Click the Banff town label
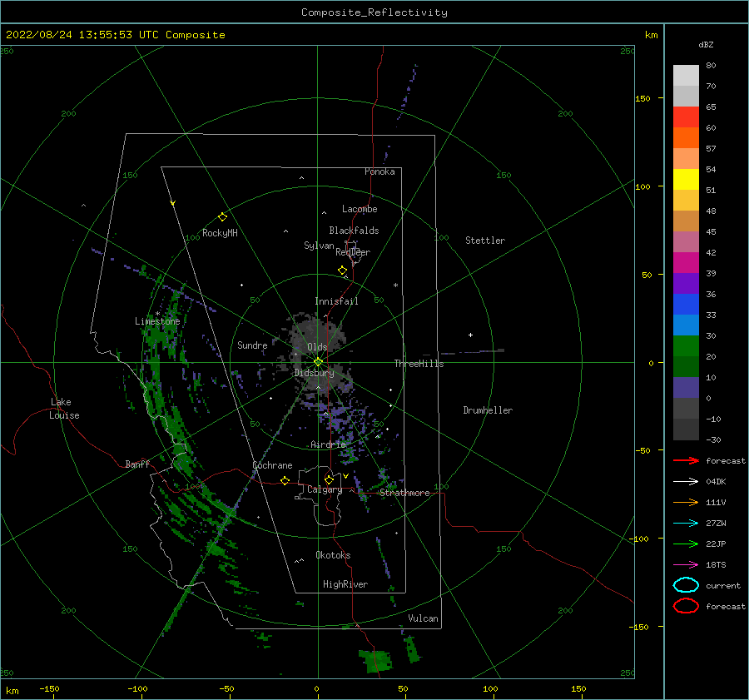 [137, 464]
